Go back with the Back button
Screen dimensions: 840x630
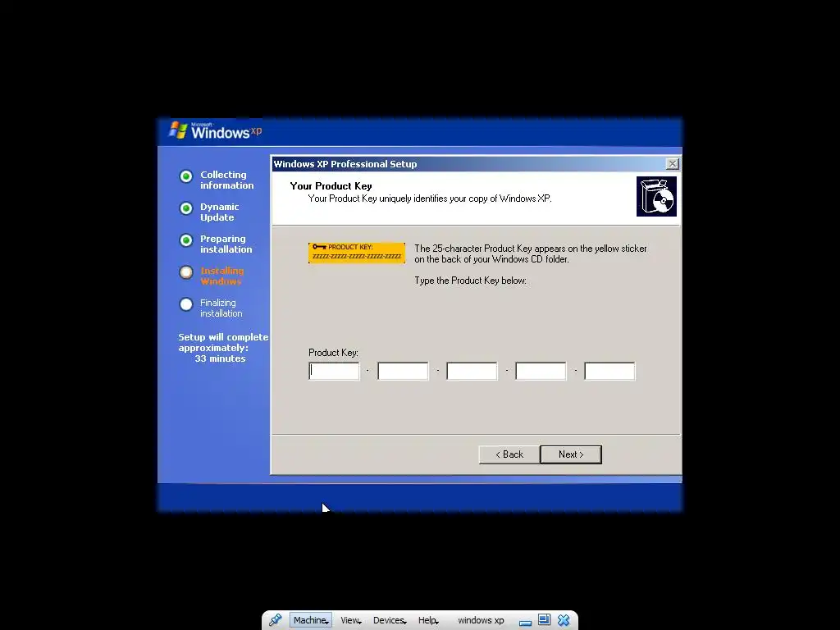(x=509, y=454)
